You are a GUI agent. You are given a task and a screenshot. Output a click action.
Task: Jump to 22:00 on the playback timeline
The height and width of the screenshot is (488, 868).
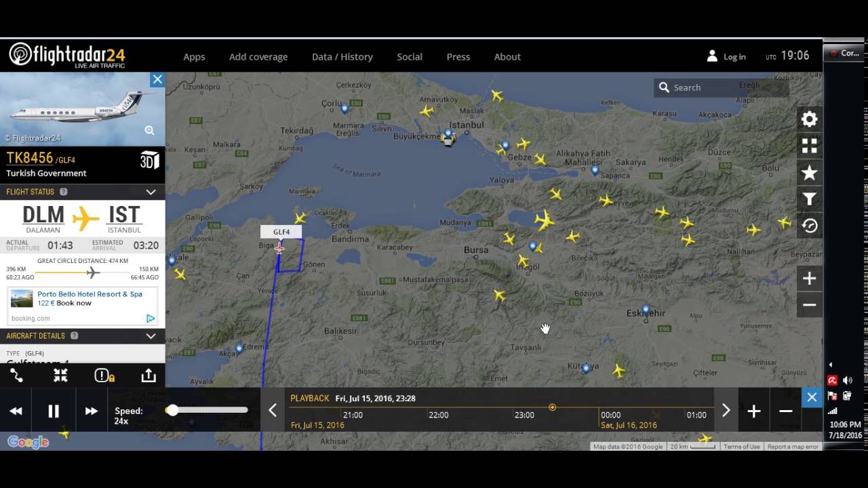438,415
